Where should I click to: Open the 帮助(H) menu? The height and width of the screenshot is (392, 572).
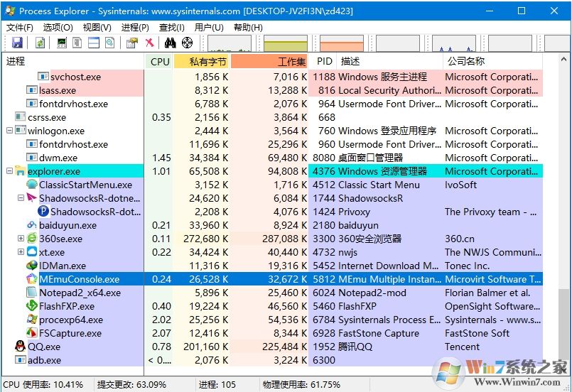(248, 27)
